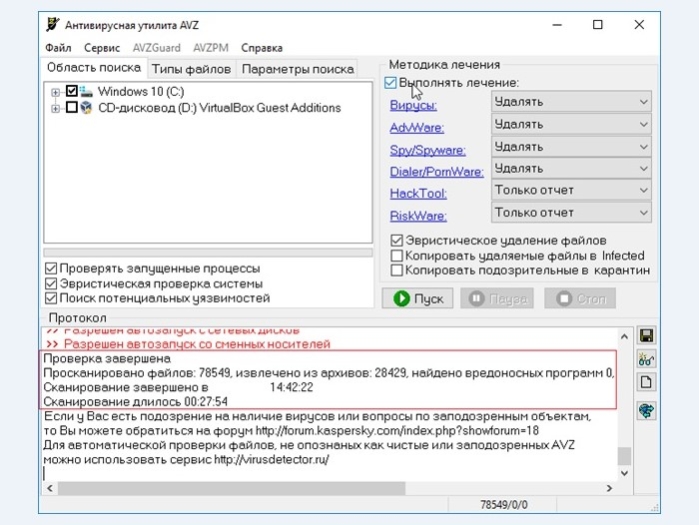The width and height of the screenshot is (699, 525).
Task: Click the Spy/Spyware link
Action: tap(428, 150)
